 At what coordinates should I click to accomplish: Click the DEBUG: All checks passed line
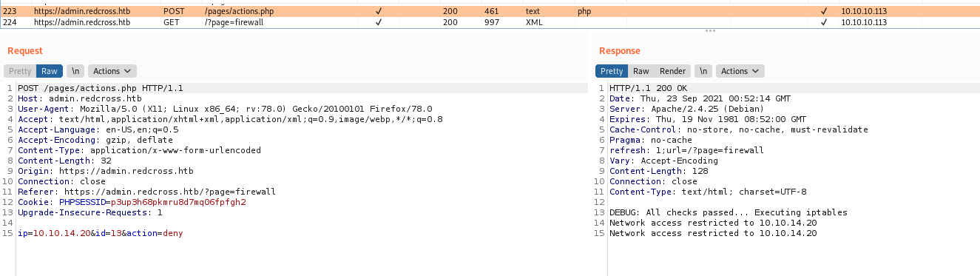729,212
